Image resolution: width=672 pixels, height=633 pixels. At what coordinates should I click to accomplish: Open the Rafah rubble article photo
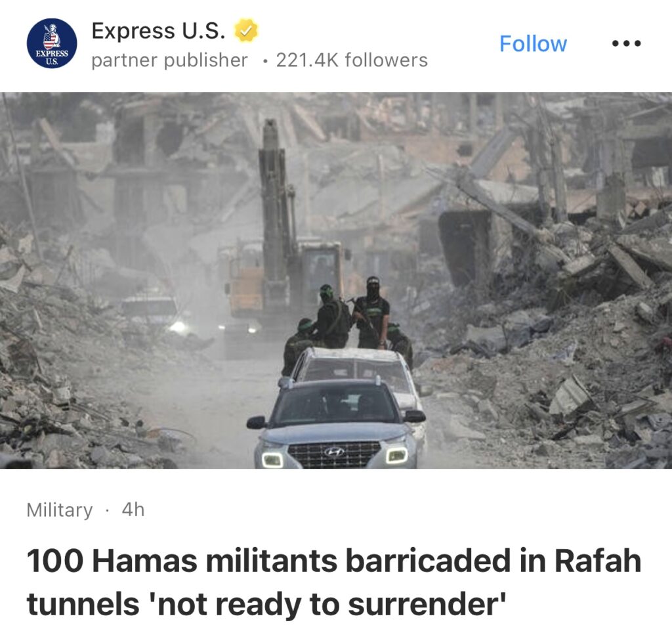[336, 280]
